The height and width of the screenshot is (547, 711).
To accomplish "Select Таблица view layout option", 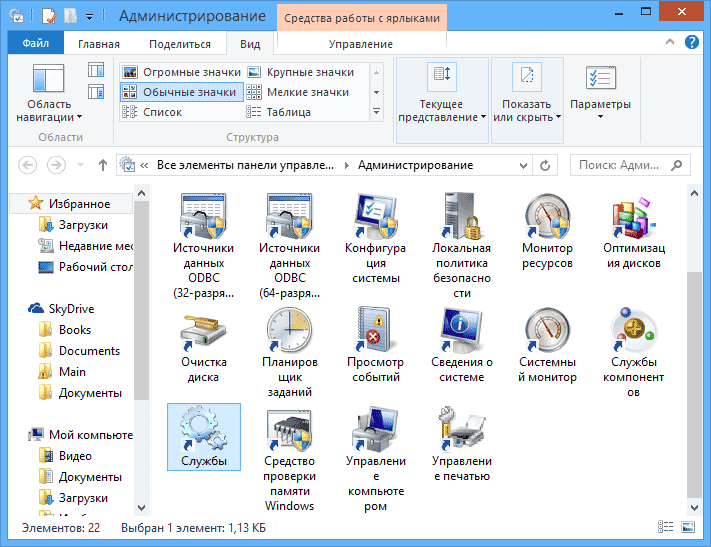I will (279, 112).
